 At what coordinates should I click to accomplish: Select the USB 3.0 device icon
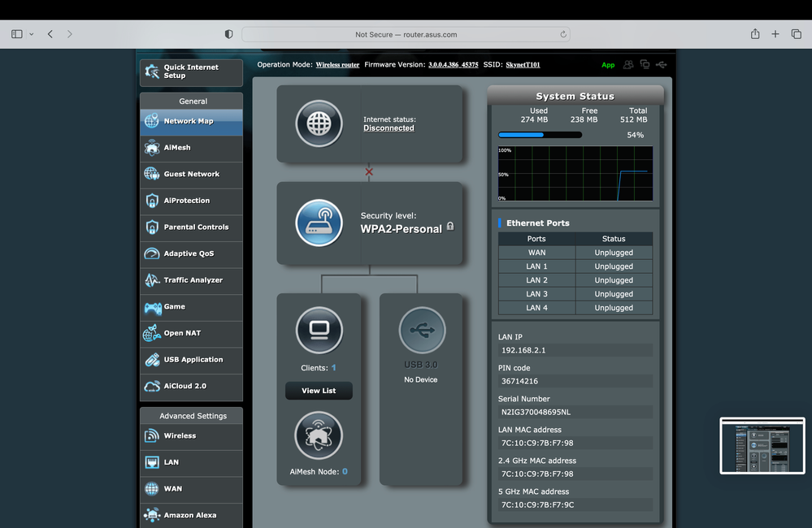[422, 330]
